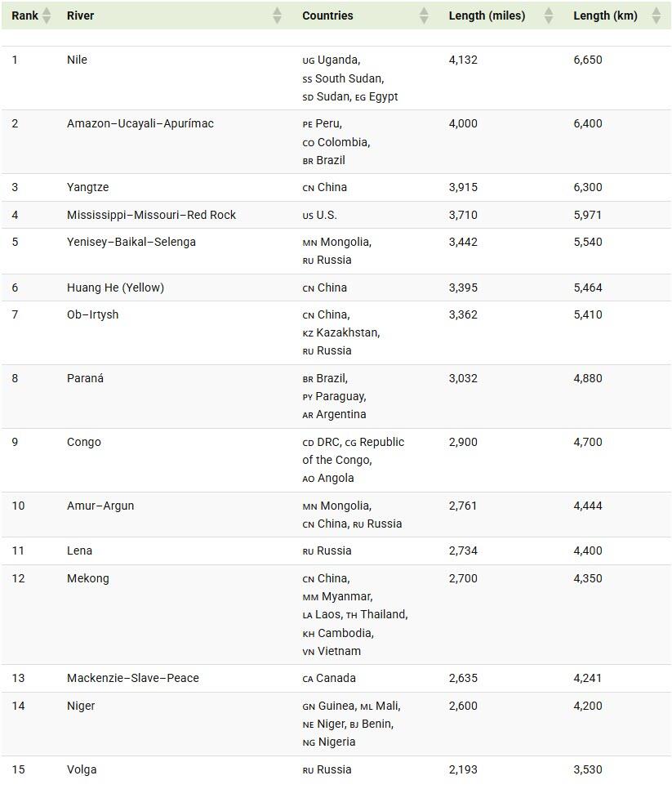Viewport: 672px width, 789px height.
Task: Click Paraguay in the Paraná row
Action: (x=340, y=396)
